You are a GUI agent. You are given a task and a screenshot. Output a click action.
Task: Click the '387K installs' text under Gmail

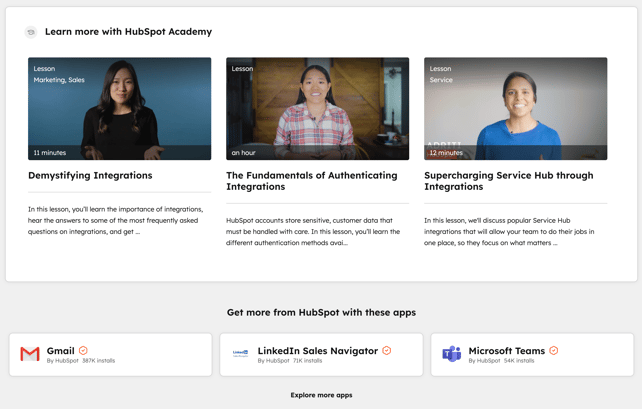[98, 361]
